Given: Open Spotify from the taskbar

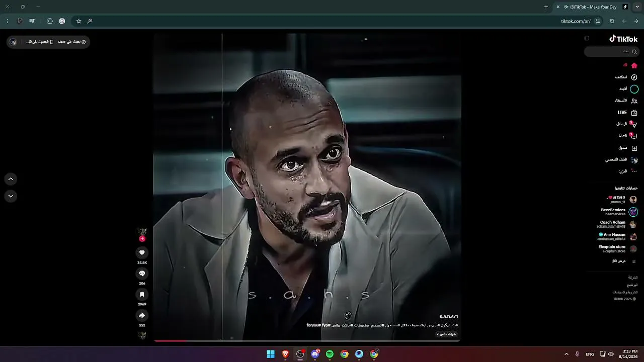Looking at the screenshot, I should click(x=330, y=354).
